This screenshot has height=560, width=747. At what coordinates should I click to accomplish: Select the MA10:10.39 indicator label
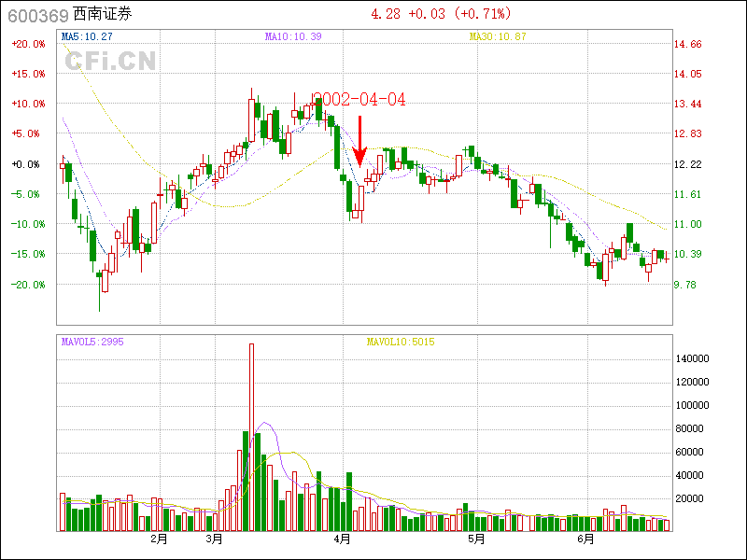[x=293, y=36]
